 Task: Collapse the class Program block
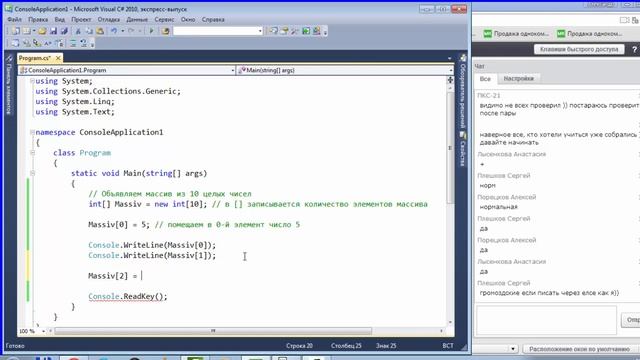(x=32, y=153)
